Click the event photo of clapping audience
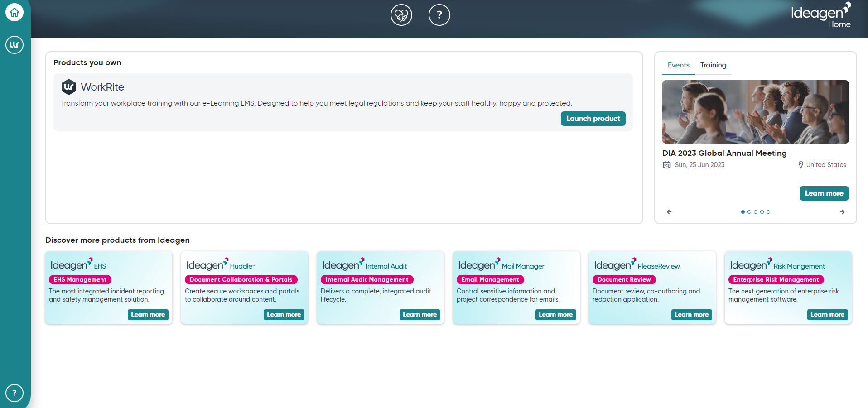 tap(756, 112)
